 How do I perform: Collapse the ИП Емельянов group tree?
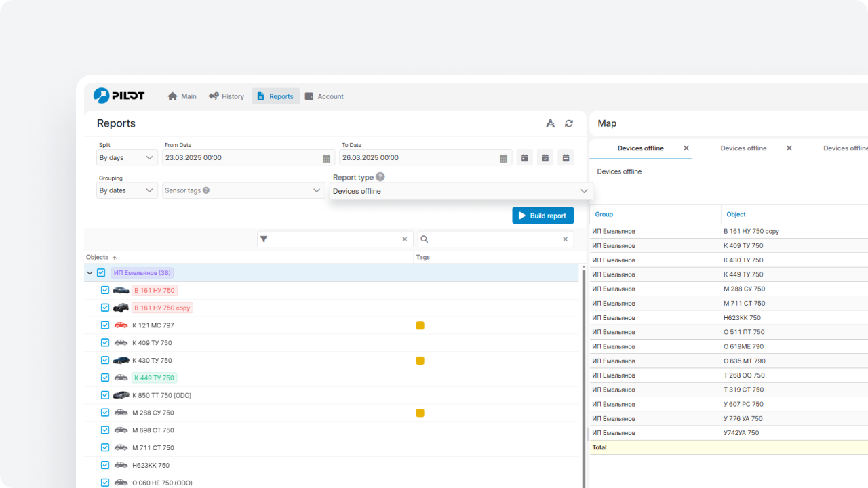(90, 273)
